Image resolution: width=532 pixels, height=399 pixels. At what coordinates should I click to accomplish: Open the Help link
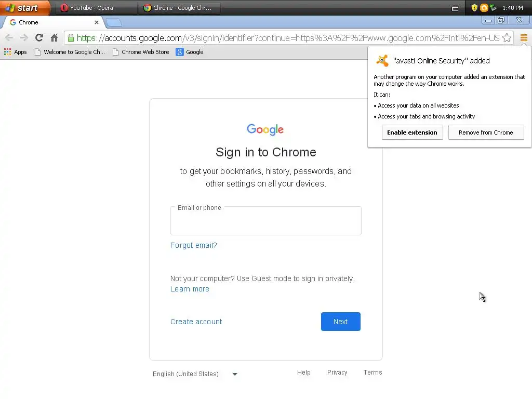(x=303, y=373)
